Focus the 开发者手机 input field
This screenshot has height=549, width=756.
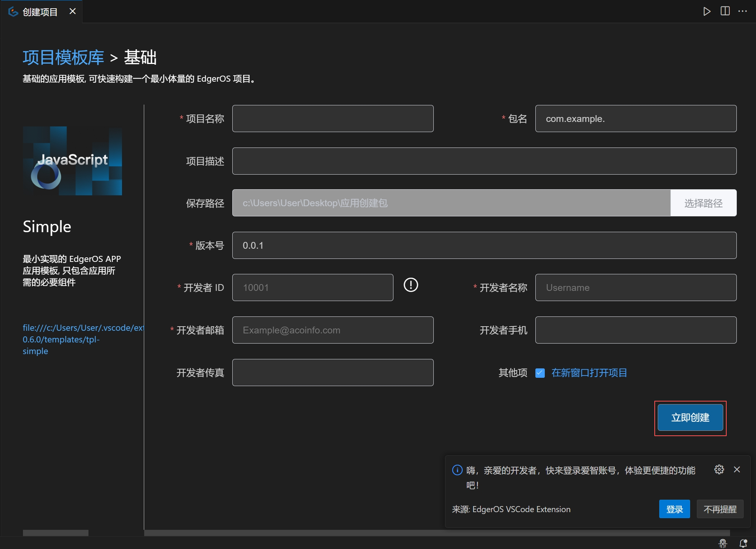[636, 330]
